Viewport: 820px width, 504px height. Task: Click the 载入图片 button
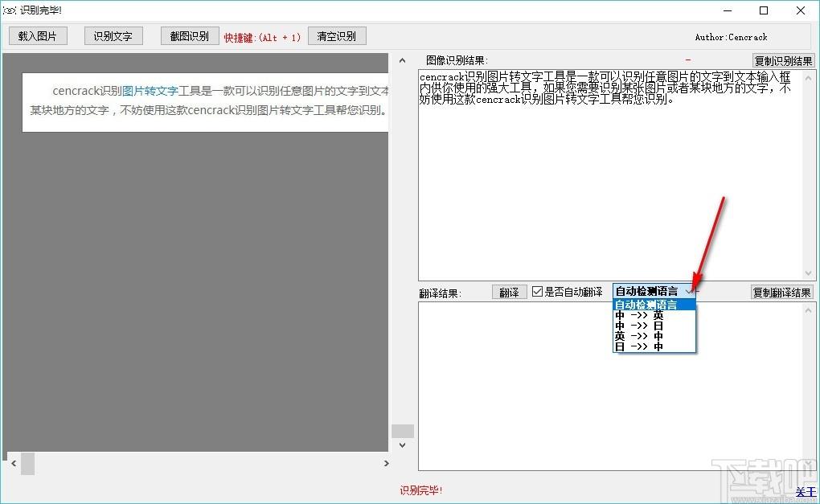38,36
